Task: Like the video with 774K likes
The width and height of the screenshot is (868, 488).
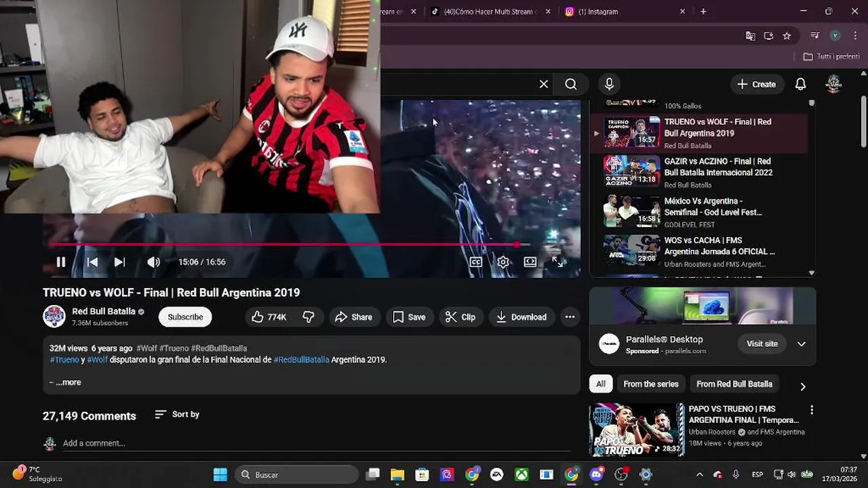Action: [270, 317]
